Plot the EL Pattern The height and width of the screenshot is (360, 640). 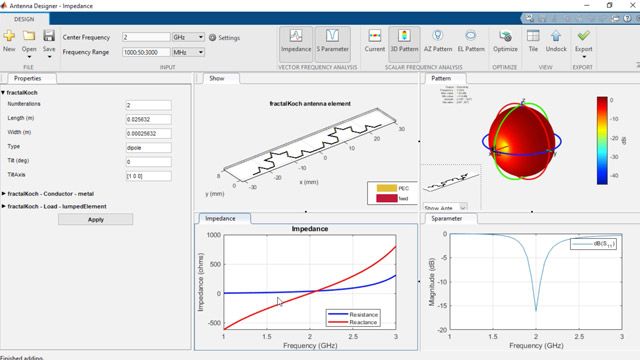(x=471, y=41)
